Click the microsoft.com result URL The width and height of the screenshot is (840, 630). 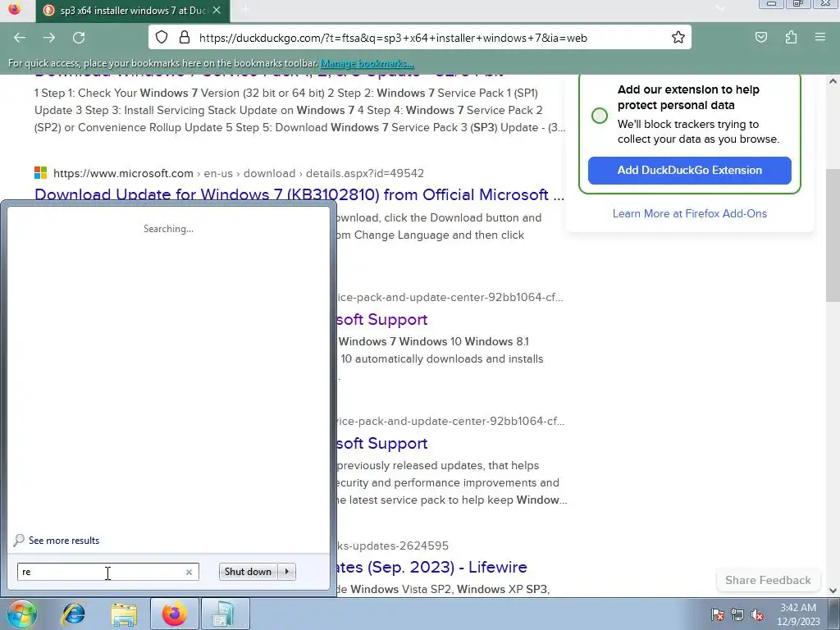239,174
